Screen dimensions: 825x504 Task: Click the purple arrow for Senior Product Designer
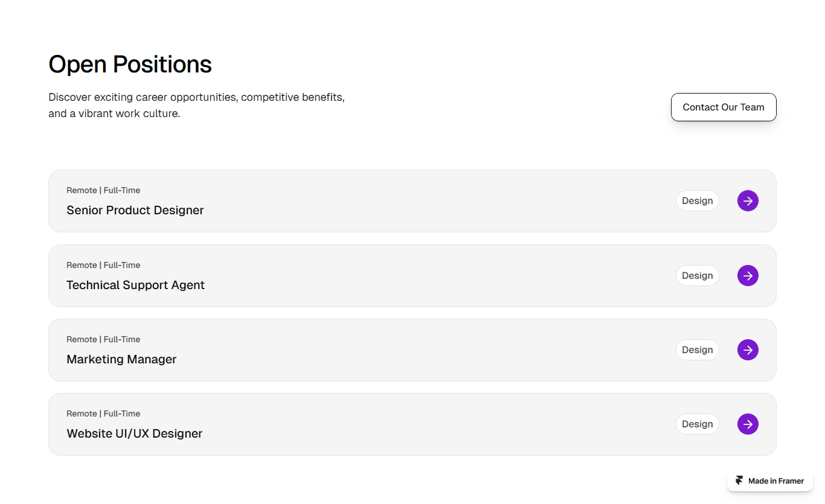tap(748, 201)
